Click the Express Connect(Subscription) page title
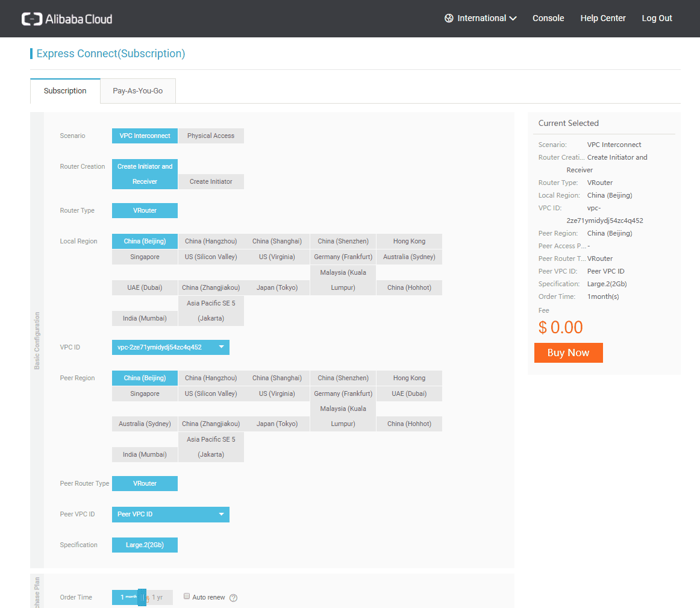The image size is (700, 608). [x=111, y=54]
